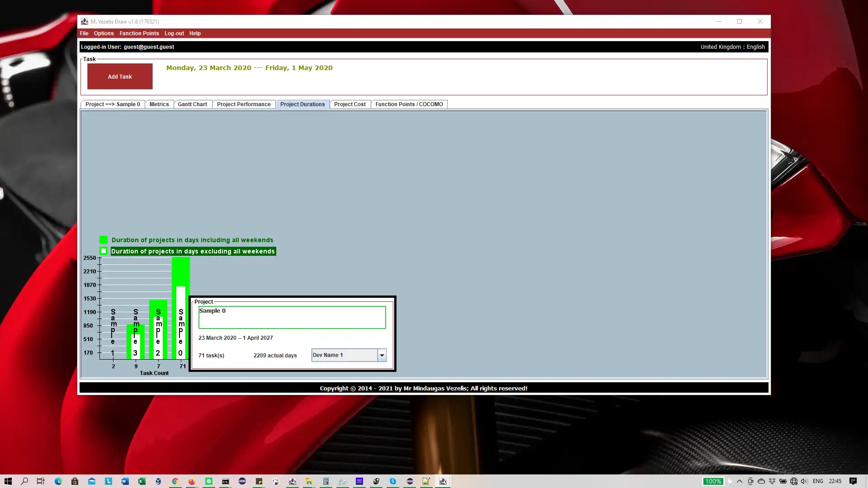Viewport: 868px width, 488px height.
Task: Show hidden system tray icons chevron
Action: click(x=740, y=481)
